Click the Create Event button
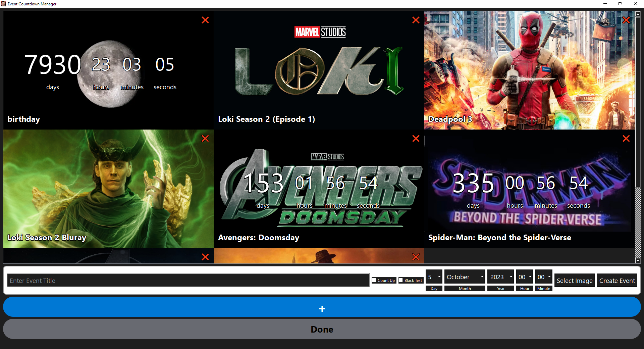Screen dimensions: 644x349 (617, 281)
